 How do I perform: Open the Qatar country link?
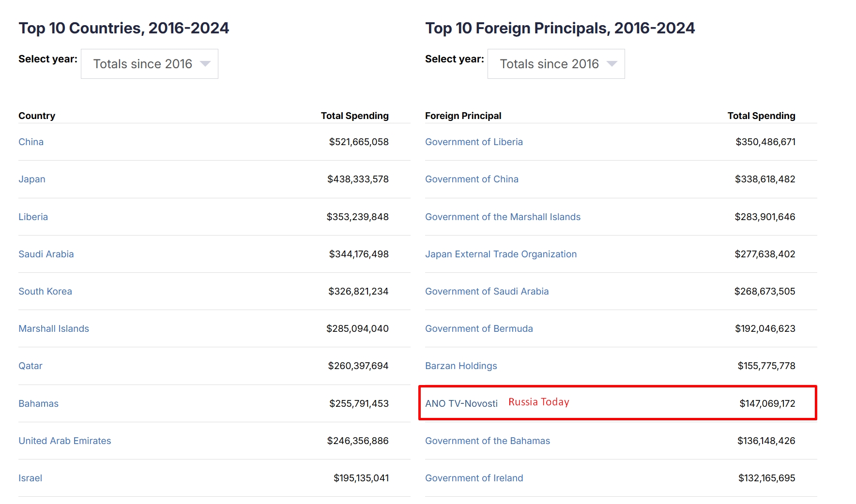point(31,366)
